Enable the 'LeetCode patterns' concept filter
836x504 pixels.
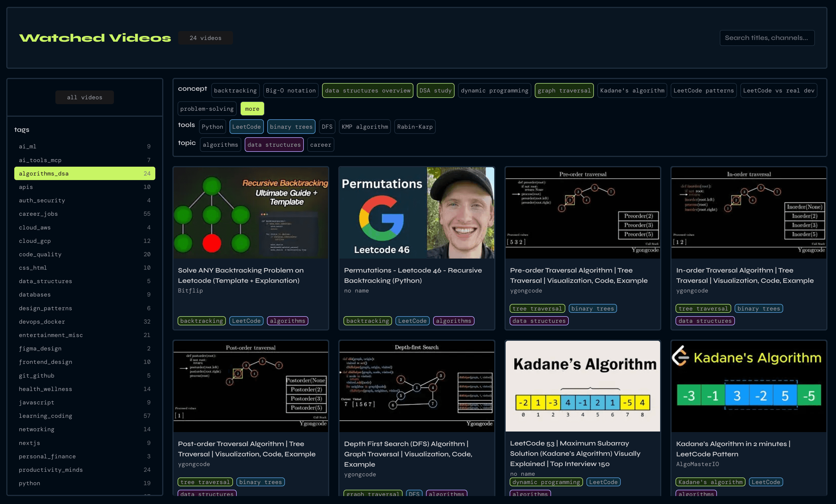tap(703, 90)
